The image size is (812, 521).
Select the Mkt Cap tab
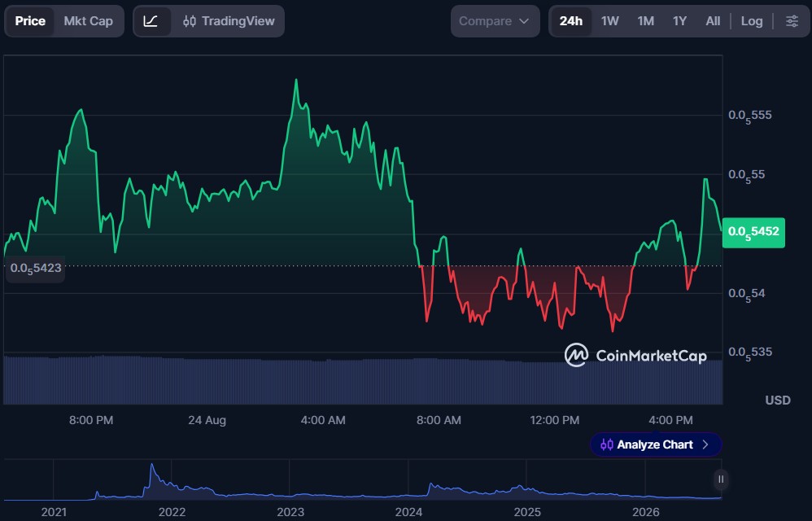tap(88, 21)
